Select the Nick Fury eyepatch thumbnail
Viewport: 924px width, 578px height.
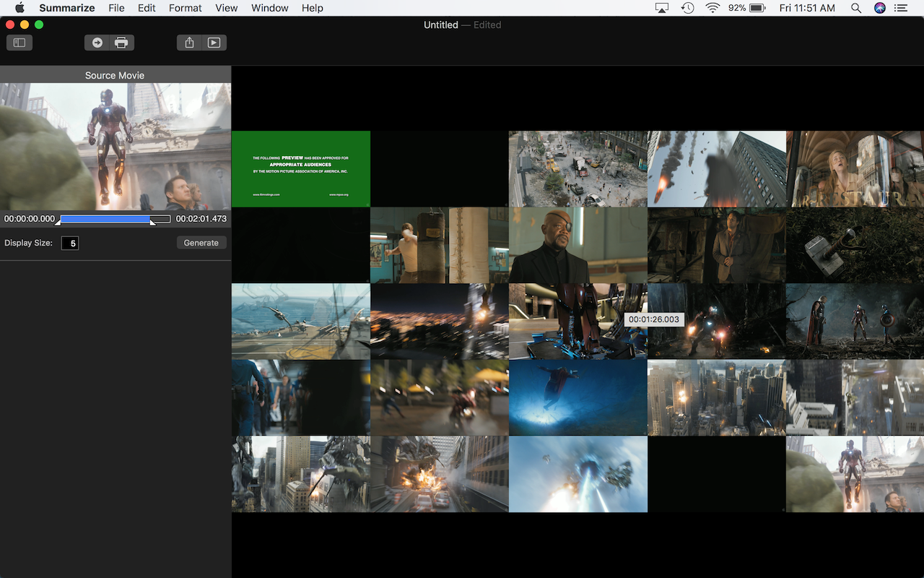coord(578,245)
